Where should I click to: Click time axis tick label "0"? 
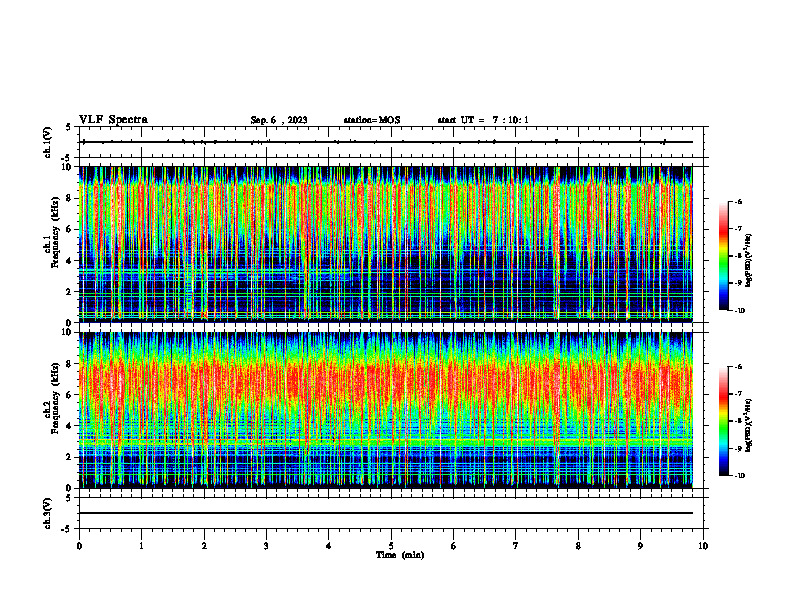(x=79, y=546)
